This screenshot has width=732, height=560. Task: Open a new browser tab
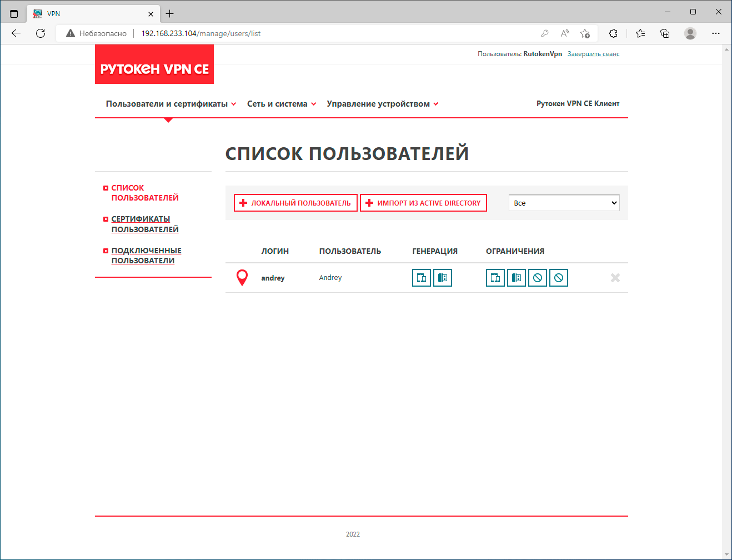coord(170,14)
